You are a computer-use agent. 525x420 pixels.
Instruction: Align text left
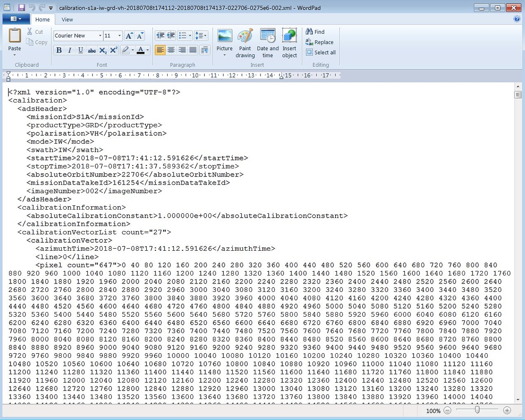click(160, 50)
